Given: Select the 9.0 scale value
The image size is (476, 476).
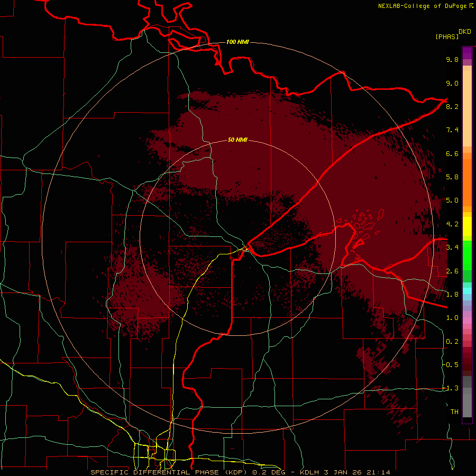Looking at the screenshot, I should (452, 83).
